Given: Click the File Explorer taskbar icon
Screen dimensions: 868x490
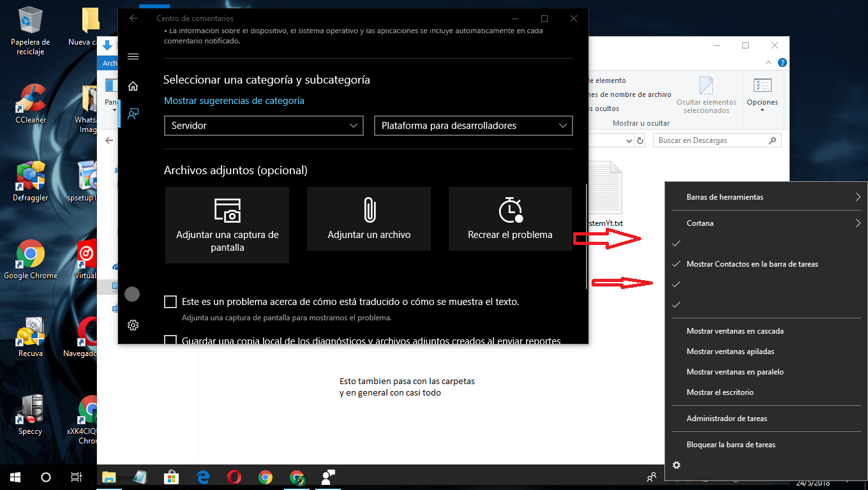Looking at the screenshot, I should (x=109, y=477).
